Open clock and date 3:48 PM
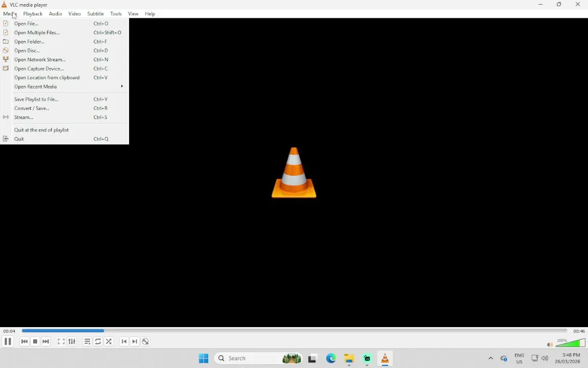Screen dimensions: 588x368 [x=568, y=358]
